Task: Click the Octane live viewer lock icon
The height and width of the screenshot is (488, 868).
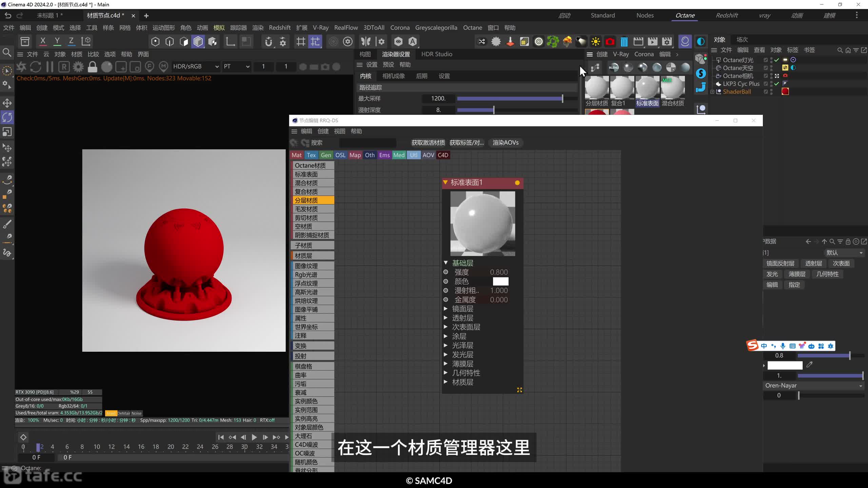Action: coord(92,67)
